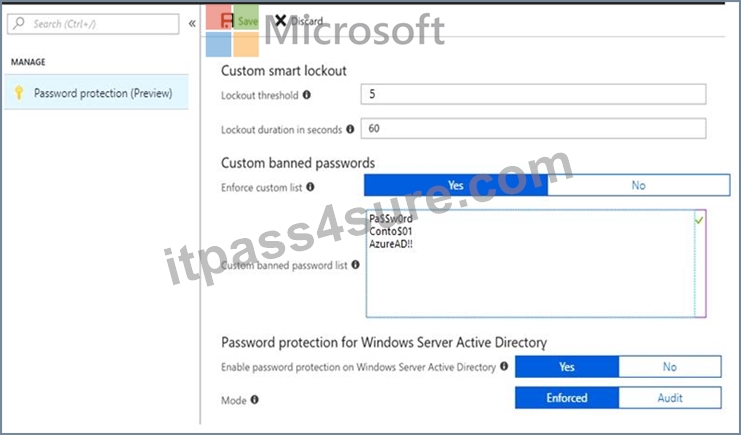Click the Custom banned password list info icon
The width and height of the screenshot is (741, 435).
coord(355,265)
